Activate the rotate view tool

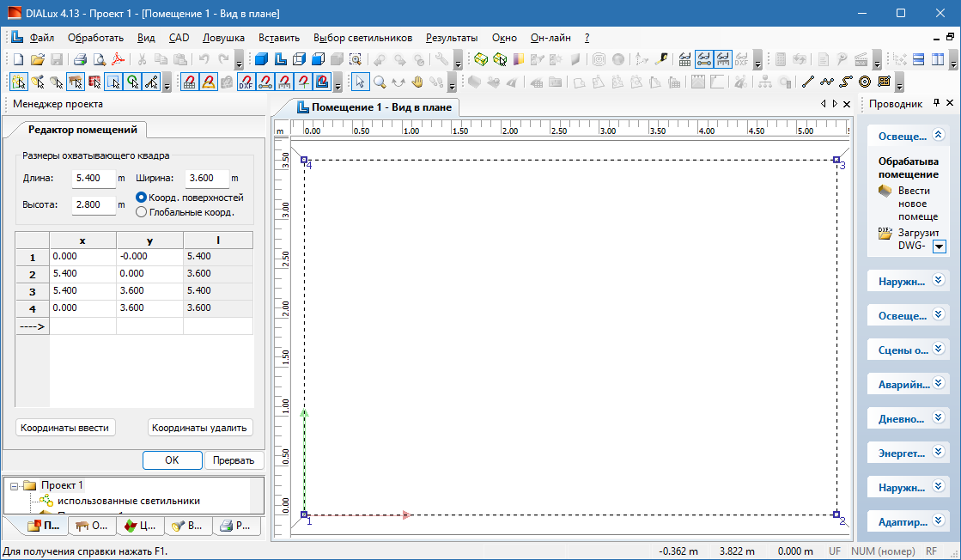[x=398, y=82]
